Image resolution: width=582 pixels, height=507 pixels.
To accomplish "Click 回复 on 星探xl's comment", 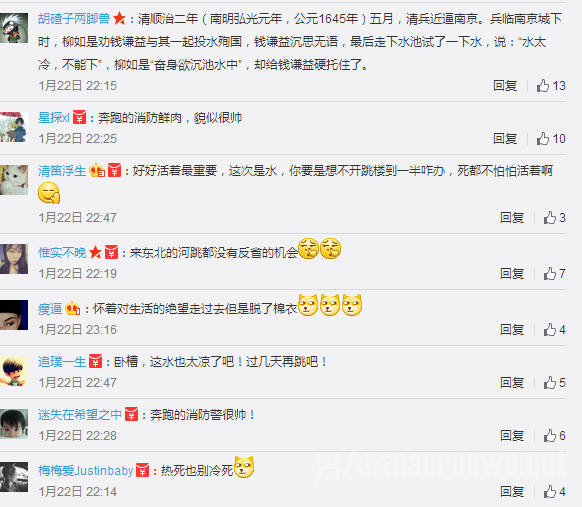I will [x=505, y=139].
